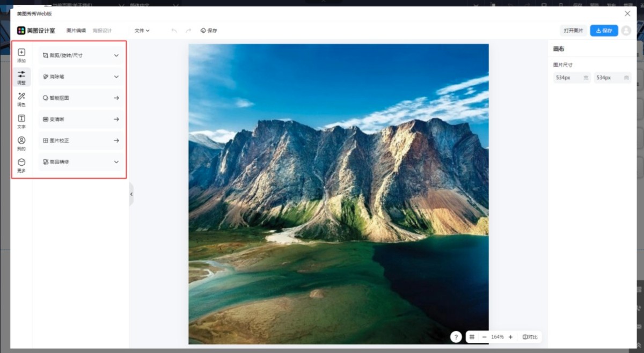Switch to 海报设计 tab
The width and height of the screenshot is (644, 353).
101,31
